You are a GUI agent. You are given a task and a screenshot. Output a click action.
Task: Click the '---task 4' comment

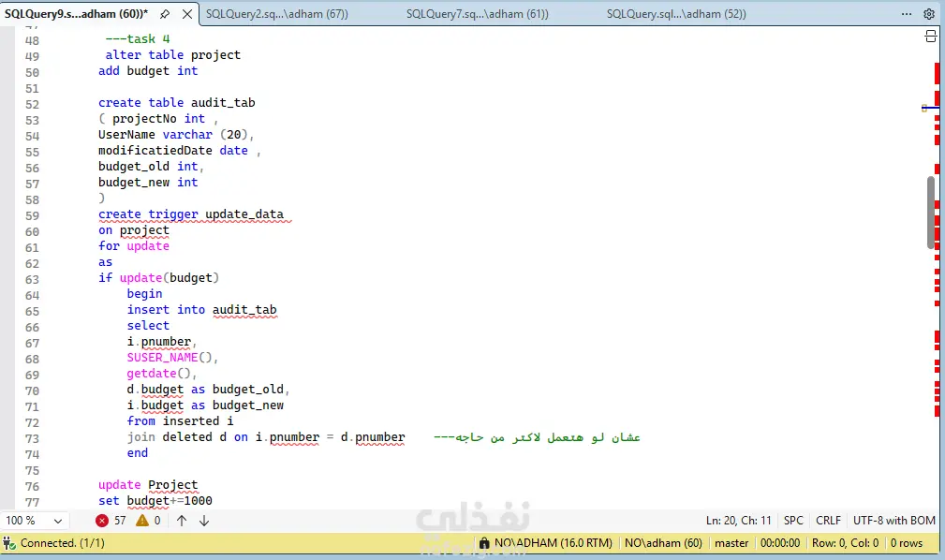pos(138,39)
